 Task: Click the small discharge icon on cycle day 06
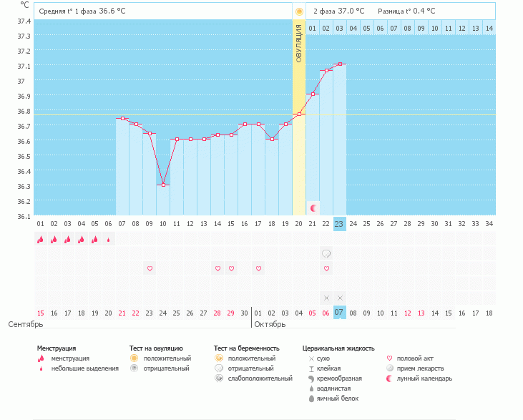[x=109, y=240]
